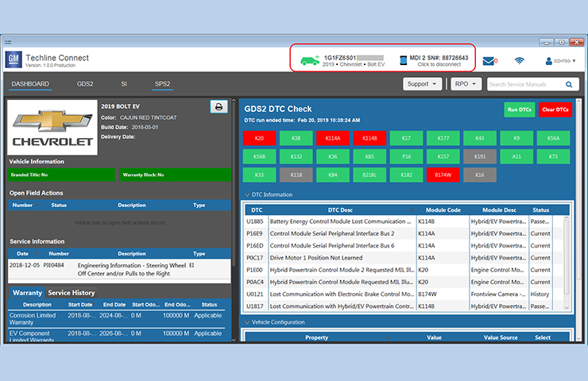Click the printer icon in vehicle panel
588x381 pixels.
pyautogui.click(x=219, y=106)
